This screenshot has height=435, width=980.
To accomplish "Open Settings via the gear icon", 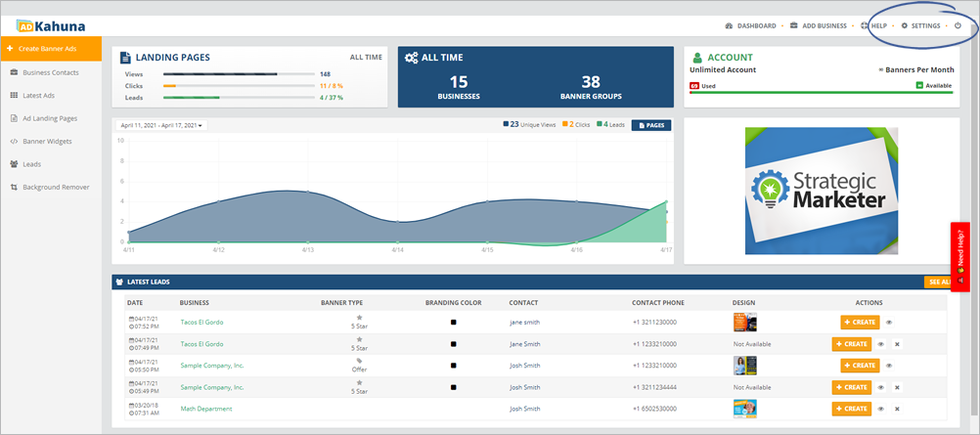I will pos(905,25).
